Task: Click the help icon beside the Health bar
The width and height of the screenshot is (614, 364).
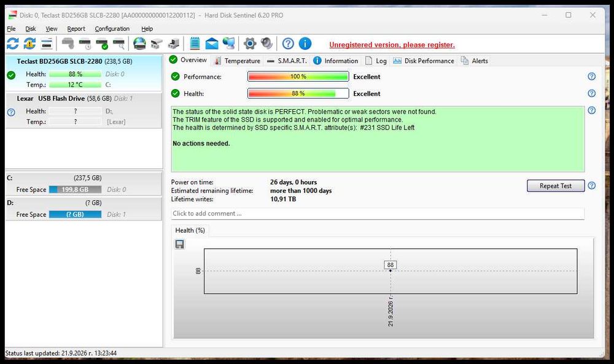Action: [x=592, y=93]
